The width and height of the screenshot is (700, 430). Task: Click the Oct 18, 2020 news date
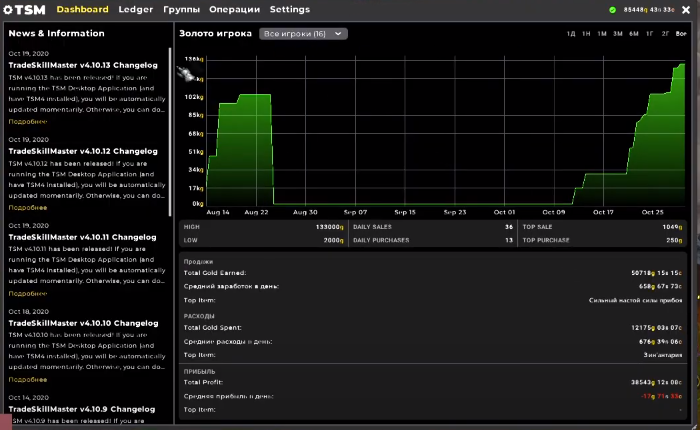(29, 312)
